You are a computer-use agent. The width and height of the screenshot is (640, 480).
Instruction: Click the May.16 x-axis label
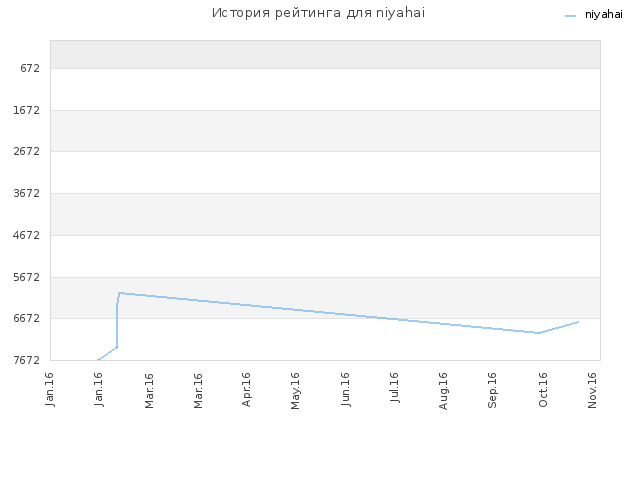coord(295,391)
